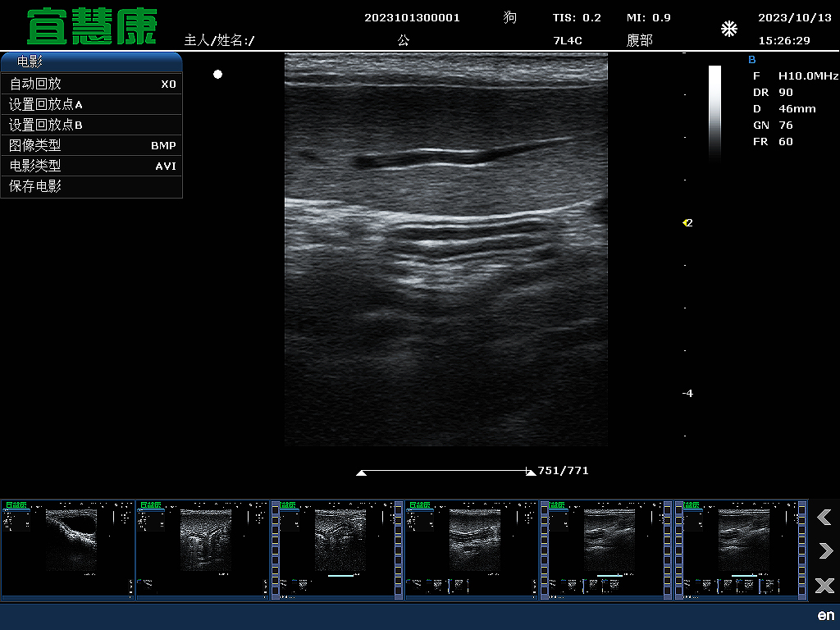Select 设置回放点A menu entry
This screenshot has width=840, height=630.
[91, 104]
